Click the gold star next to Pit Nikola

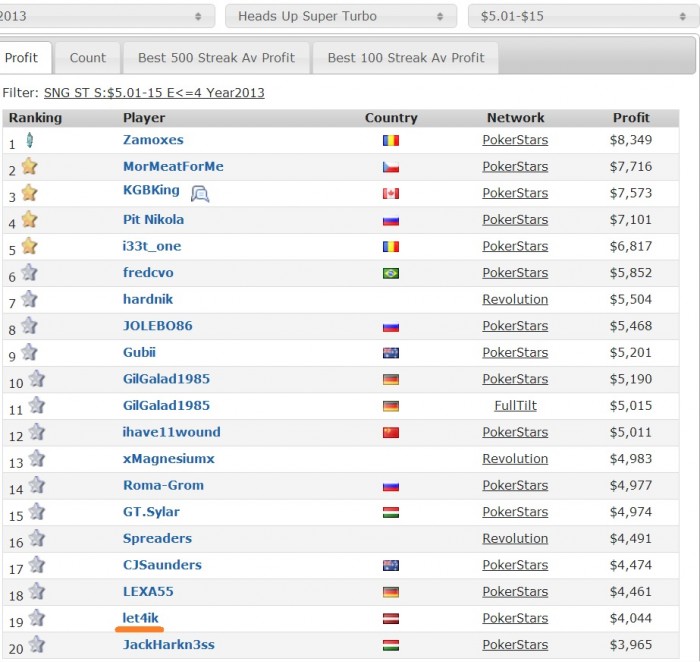click(x=29, y=219)
